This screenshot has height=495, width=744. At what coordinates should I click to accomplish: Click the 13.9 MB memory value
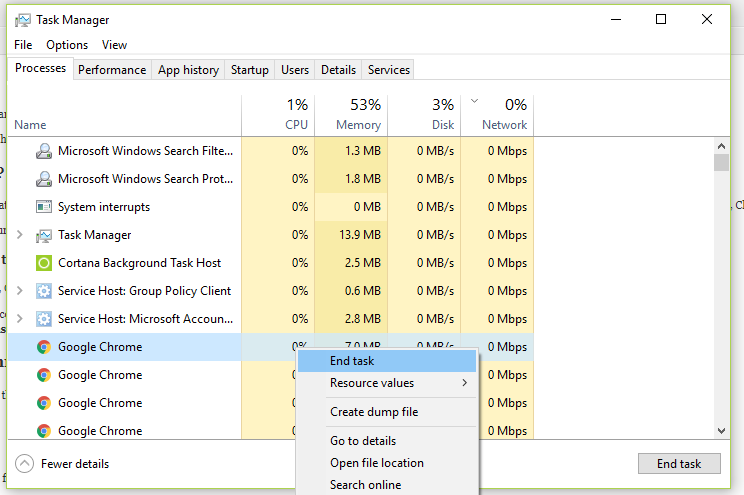(360, 235)
